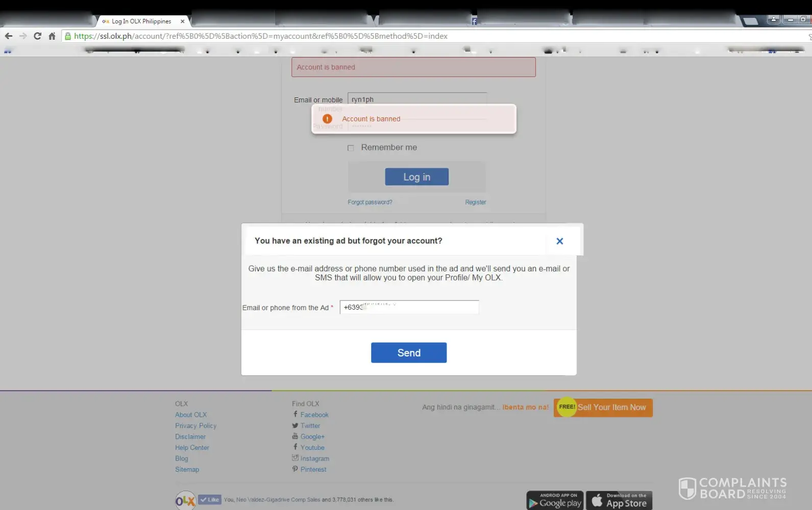Open the Facebook text link

pos(314,415)
